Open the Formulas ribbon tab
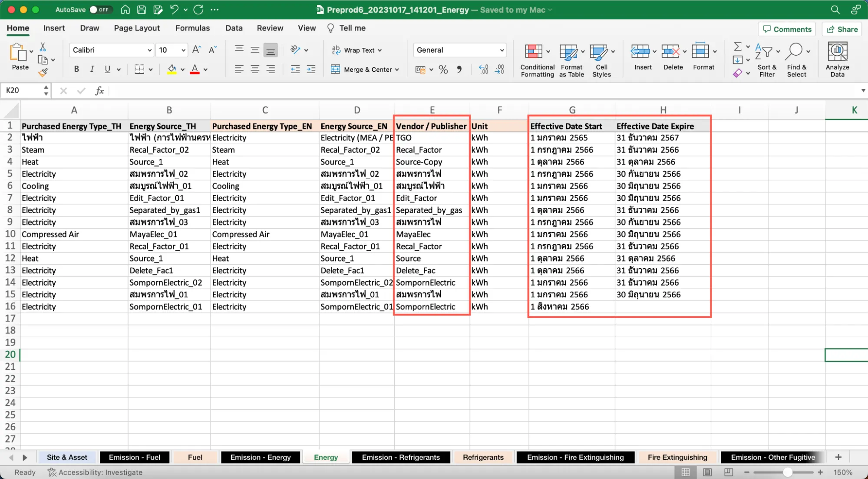The height and width of the screenshot is (479, 868). tap(192, 28)
